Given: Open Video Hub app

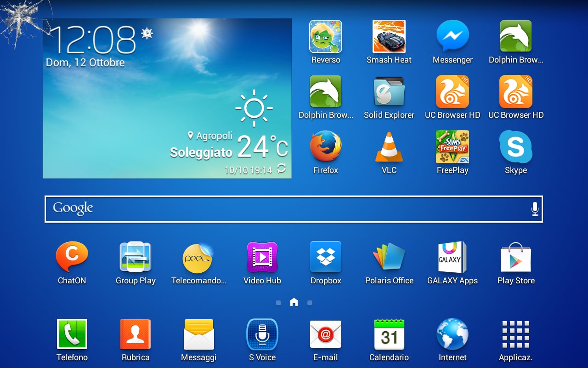Looking at the screenshot, I should [262, 258].
